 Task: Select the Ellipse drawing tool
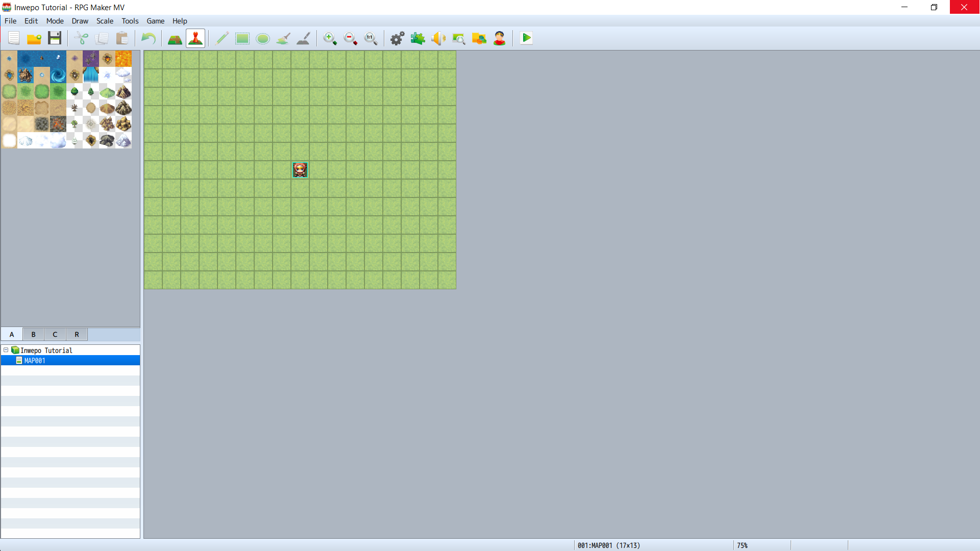(263, 39)
